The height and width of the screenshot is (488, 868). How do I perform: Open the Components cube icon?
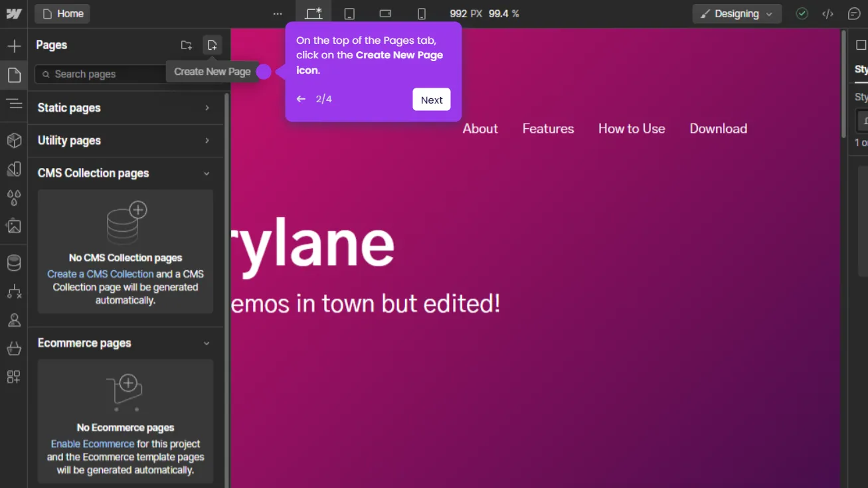pyautogui.click(x=14, y=140)
